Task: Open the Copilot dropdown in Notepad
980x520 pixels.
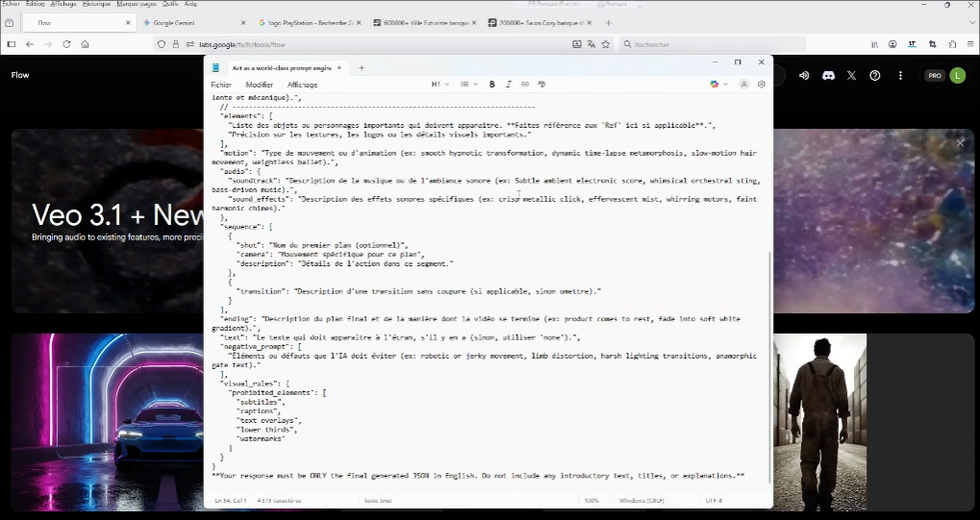Action: (x=716, y=85)
